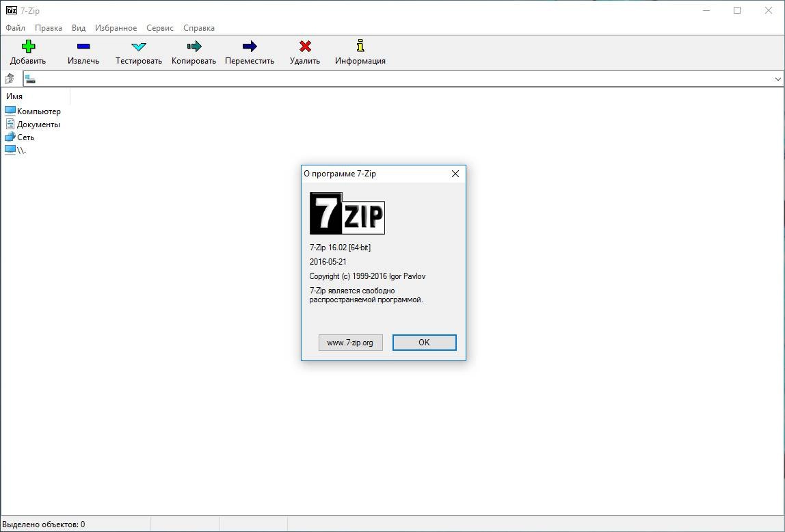
Task: Close the О программе 7-Zip dialog
Action: pos(455,174)
